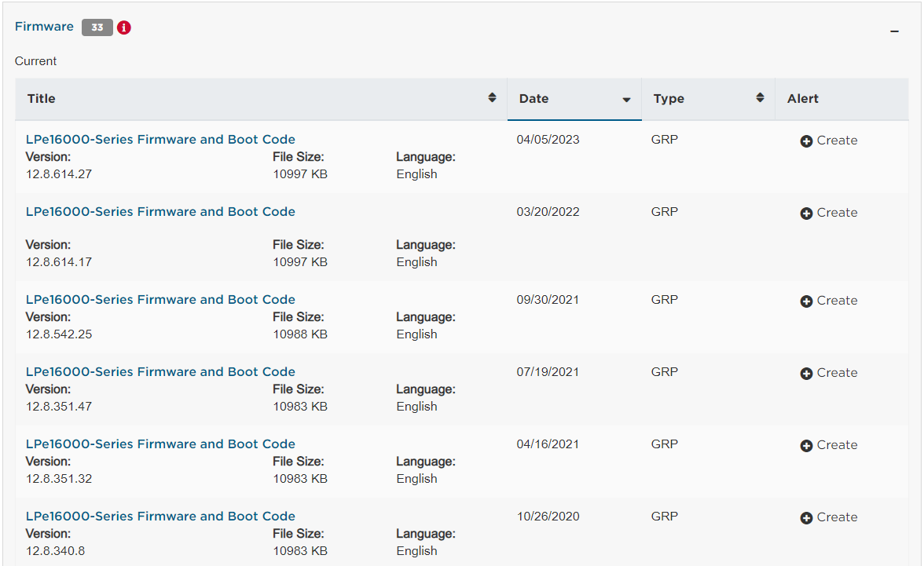The image size is (924, 566).
Task: Click plus icon for 07/19/2021 firmware alert
Action: 806,374
